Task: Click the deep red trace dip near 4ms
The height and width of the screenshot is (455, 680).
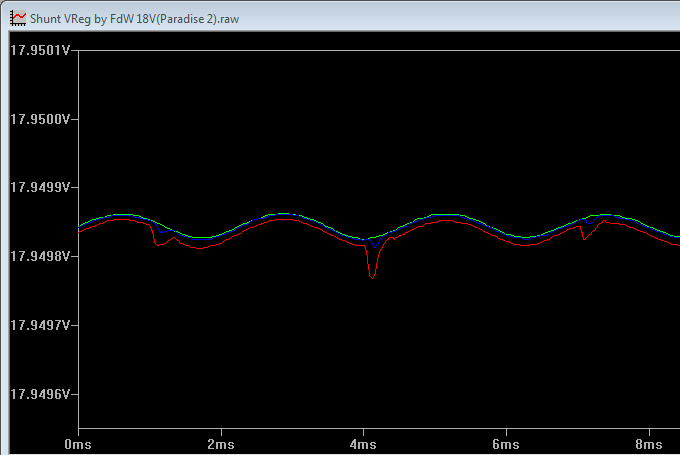Action: [372, 276]
